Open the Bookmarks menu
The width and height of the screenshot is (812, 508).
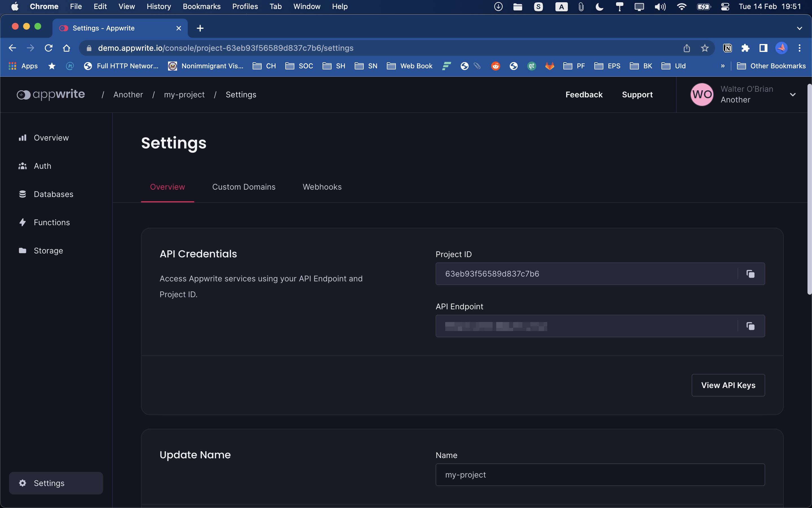[x=202, y=6]
